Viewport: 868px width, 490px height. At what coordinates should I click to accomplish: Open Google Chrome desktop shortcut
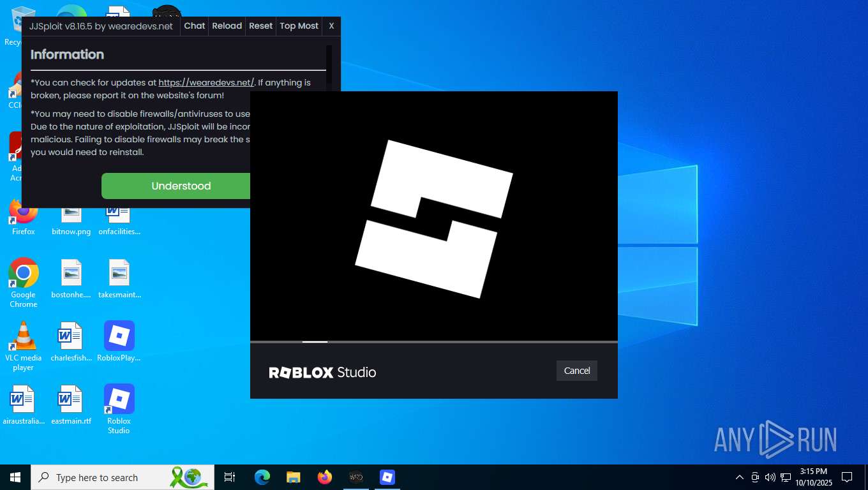[x=24, y=283]
